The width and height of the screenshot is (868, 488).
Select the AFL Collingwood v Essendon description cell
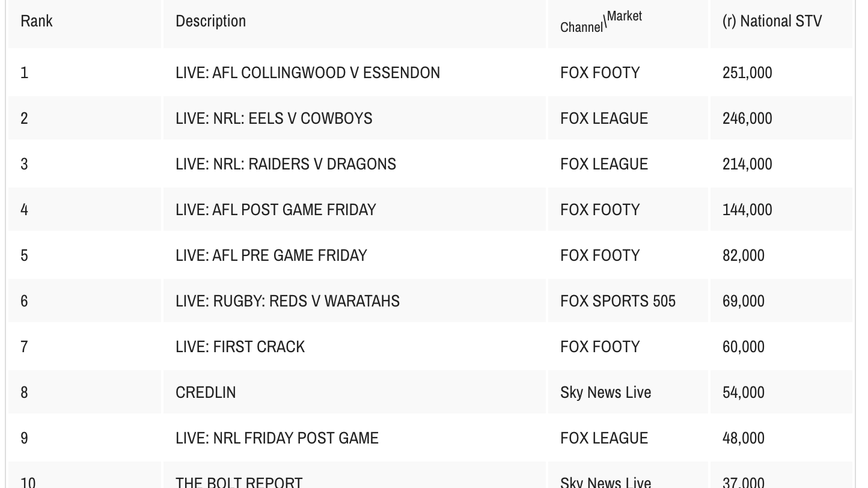(308, 73)
